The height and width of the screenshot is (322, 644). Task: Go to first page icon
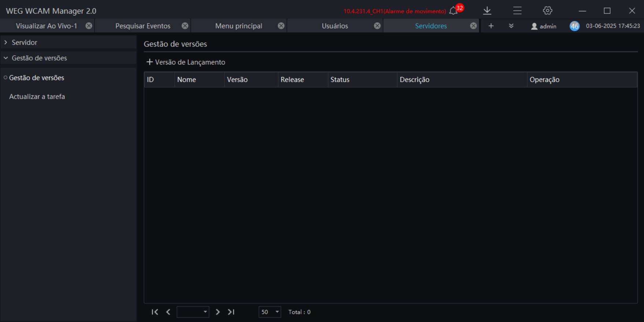point(155,312)
